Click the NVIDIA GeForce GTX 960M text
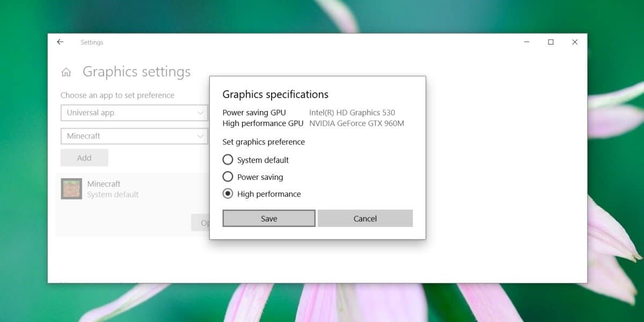 (356, 123)
